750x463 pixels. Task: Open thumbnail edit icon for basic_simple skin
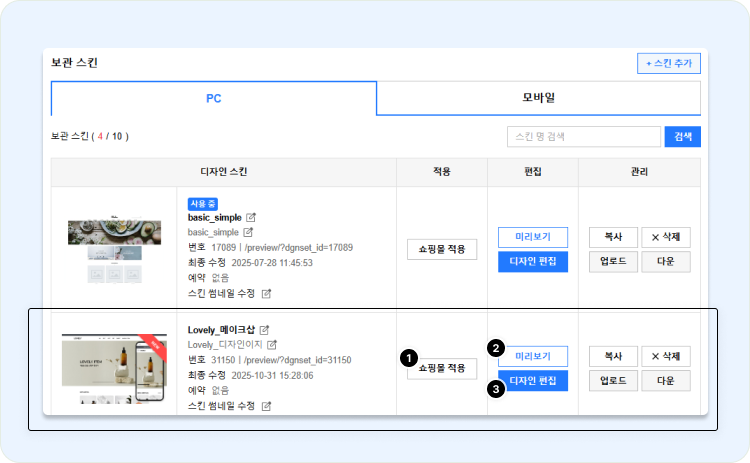tap(266, 294)
